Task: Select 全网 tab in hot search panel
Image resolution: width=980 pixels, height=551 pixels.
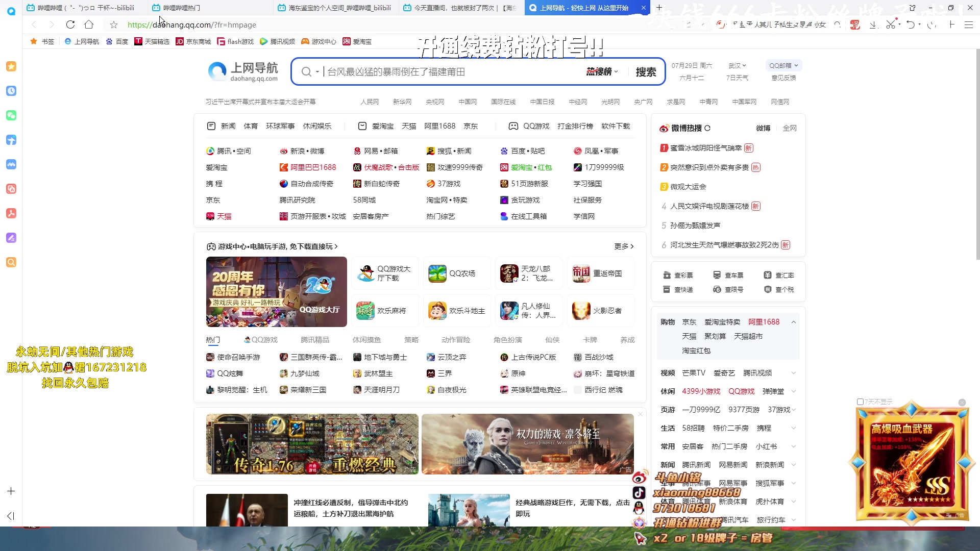Action: point(790,128)
